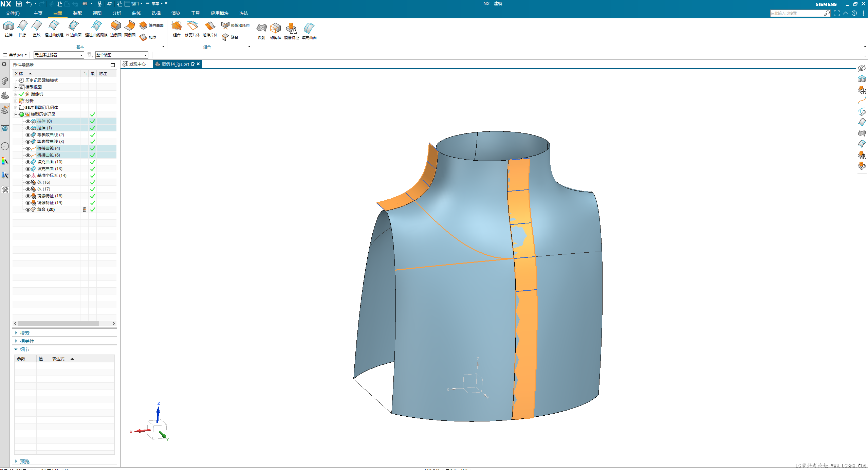Toggle visibility of 等参数曲线 (2)
Viewport: 868px width, 470px height.
pyautogui.click(x=28, y=135)
